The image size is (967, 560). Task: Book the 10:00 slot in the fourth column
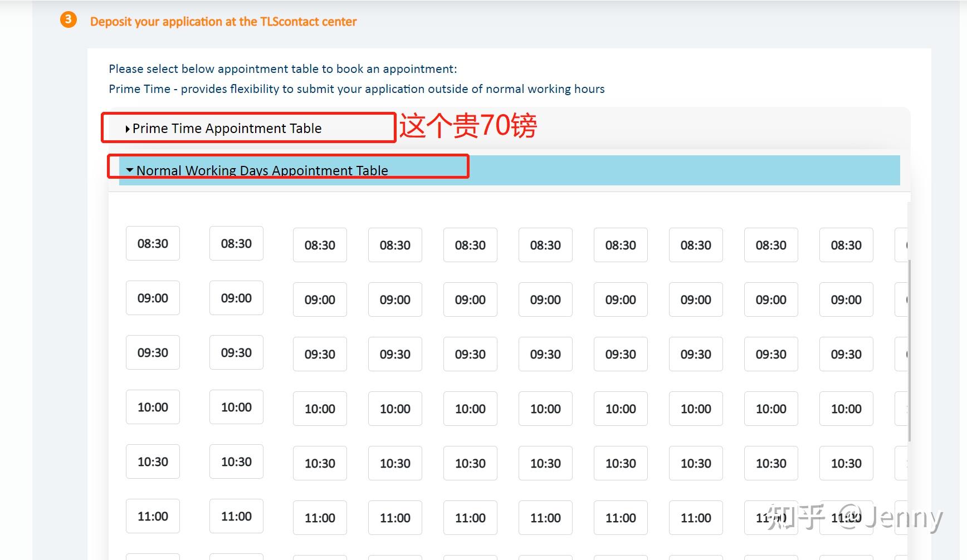[x=395, y=409]
